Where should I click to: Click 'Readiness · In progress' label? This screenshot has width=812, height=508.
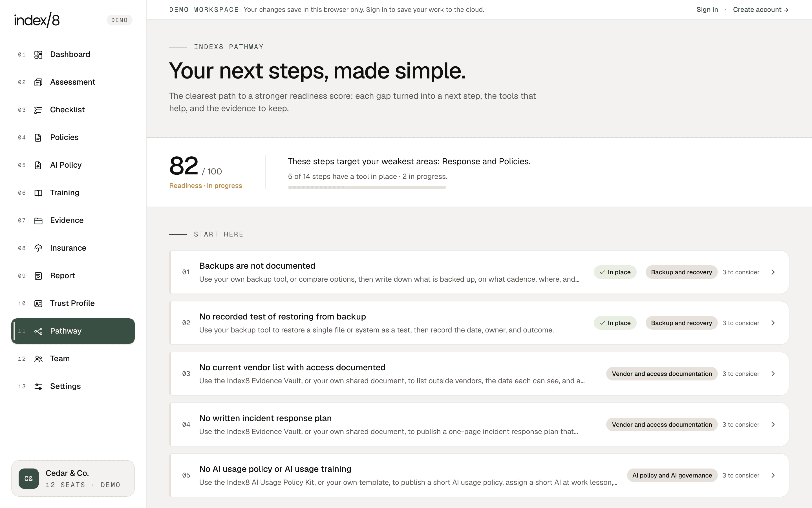205,186
